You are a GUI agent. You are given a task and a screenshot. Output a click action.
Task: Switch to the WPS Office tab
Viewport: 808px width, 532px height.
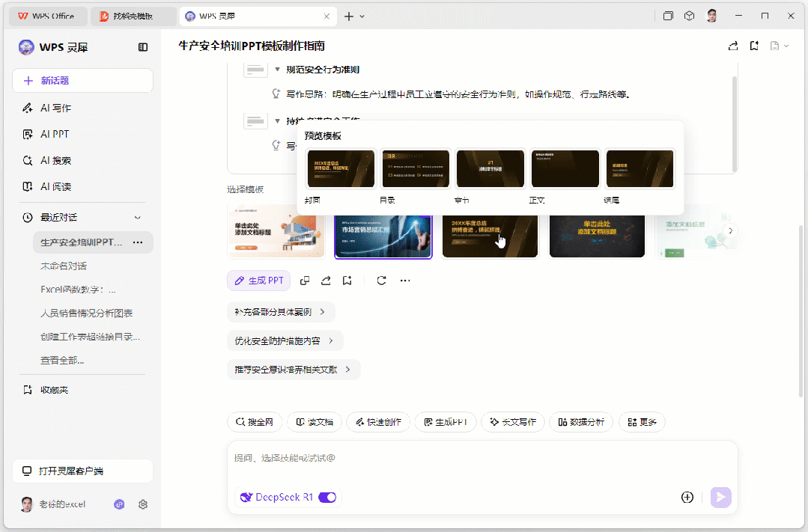47,16
